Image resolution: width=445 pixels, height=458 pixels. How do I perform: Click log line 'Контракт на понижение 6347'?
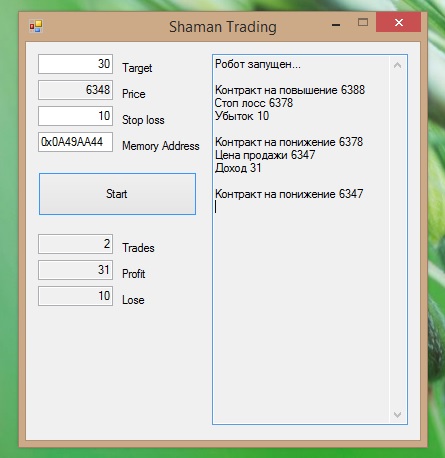point(289,194)
